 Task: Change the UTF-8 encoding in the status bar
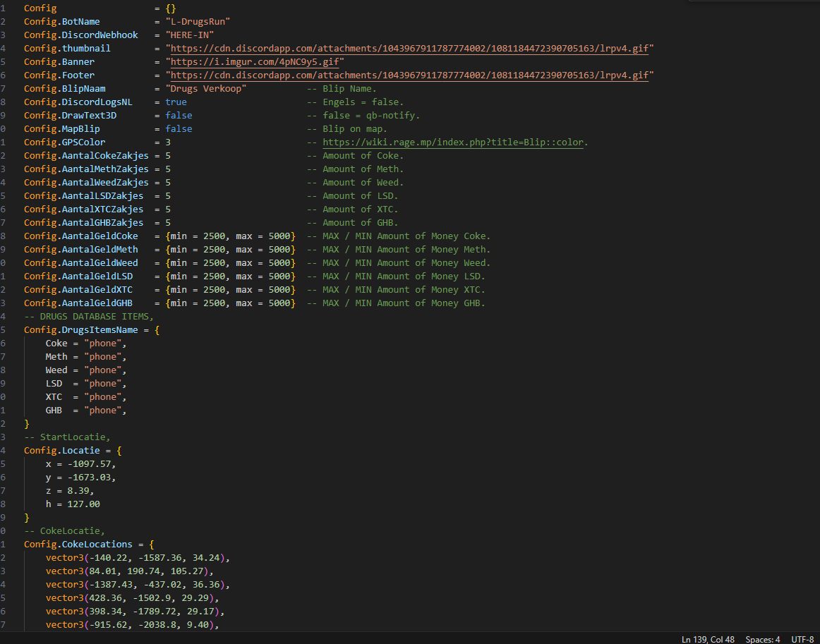coord(802,639)
